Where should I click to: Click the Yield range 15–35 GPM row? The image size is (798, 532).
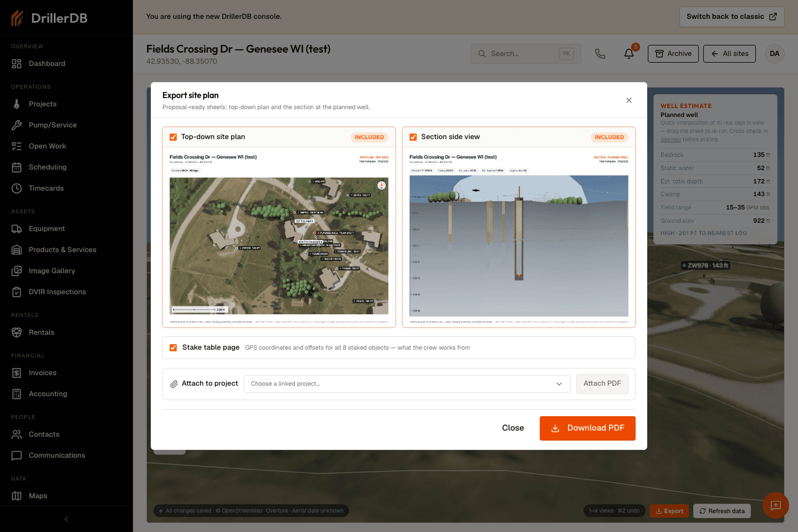[x=715, y=207]
